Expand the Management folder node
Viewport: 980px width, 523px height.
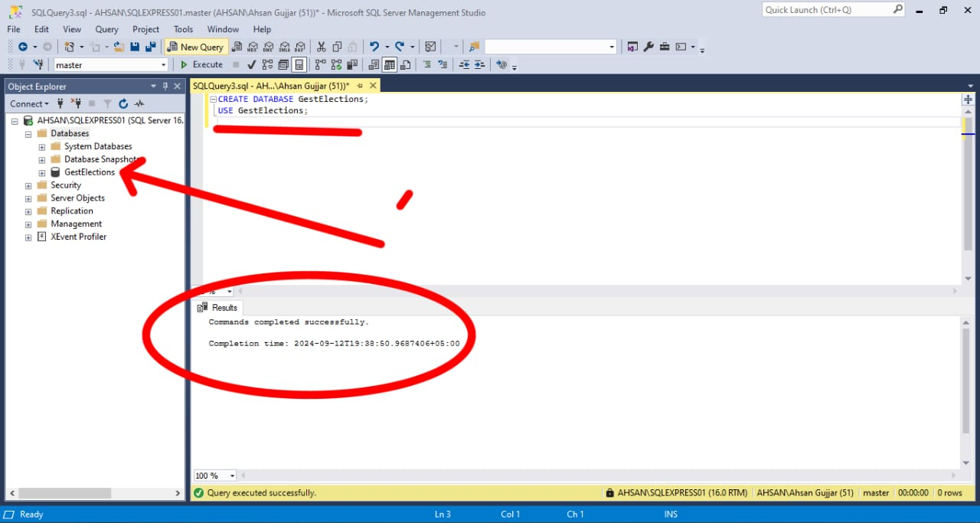(29, 224)
